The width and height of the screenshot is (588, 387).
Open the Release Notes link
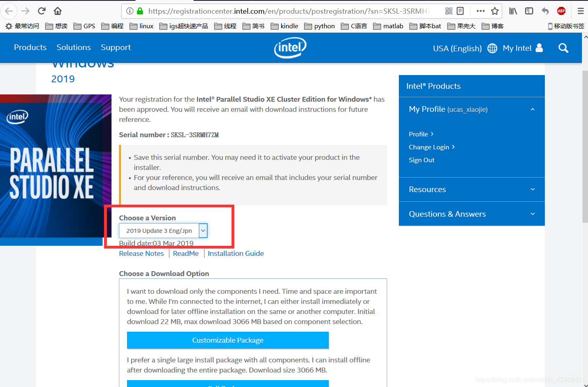[142, 253]
